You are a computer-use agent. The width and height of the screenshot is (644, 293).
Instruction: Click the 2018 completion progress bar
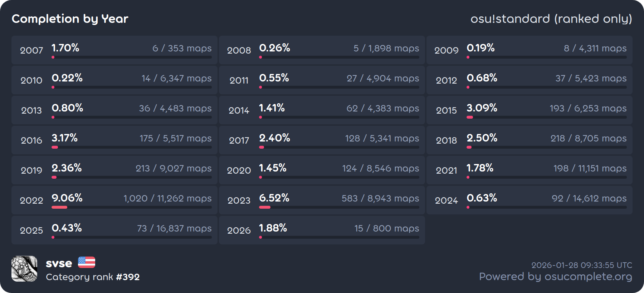click(x=547, y=147)
